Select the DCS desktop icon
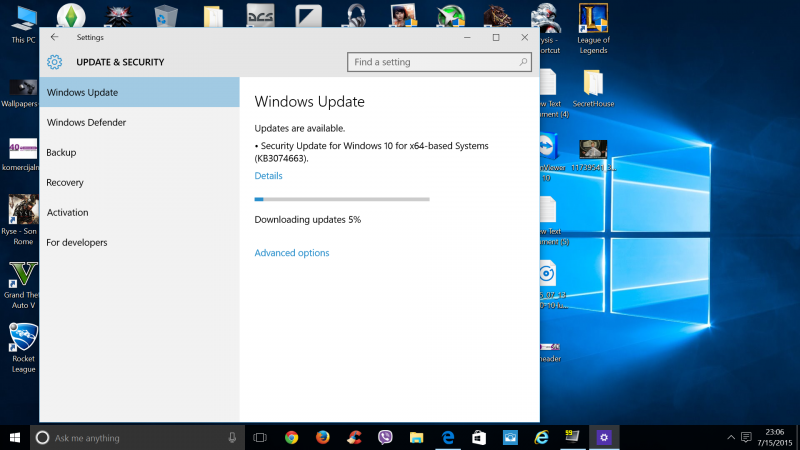 point(261,15)
